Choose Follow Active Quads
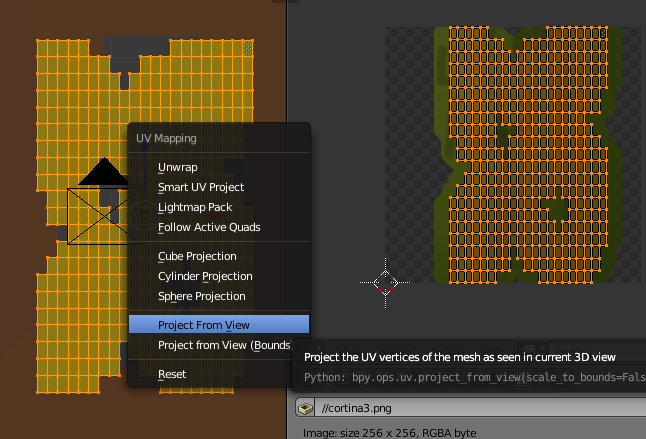The image size is (646, 439). tap(219, 227)
